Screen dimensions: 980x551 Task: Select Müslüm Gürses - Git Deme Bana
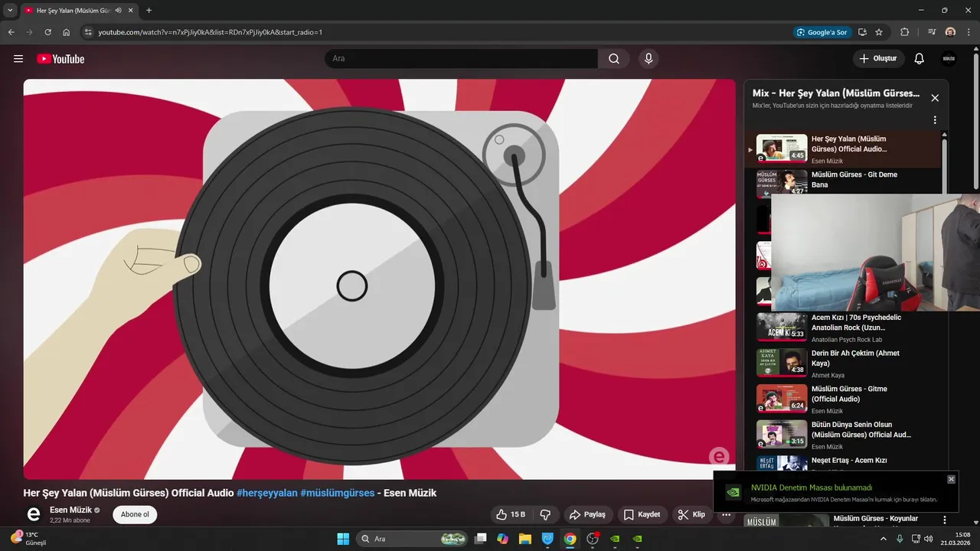854,180
